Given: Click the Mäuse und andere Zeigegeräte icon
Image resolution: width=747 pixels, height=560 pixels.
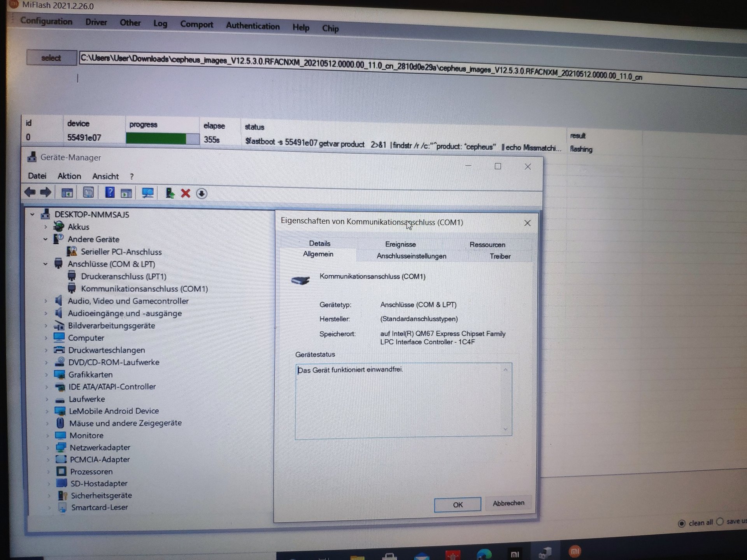Looking at the screenshot, I should tap(60, 423).
